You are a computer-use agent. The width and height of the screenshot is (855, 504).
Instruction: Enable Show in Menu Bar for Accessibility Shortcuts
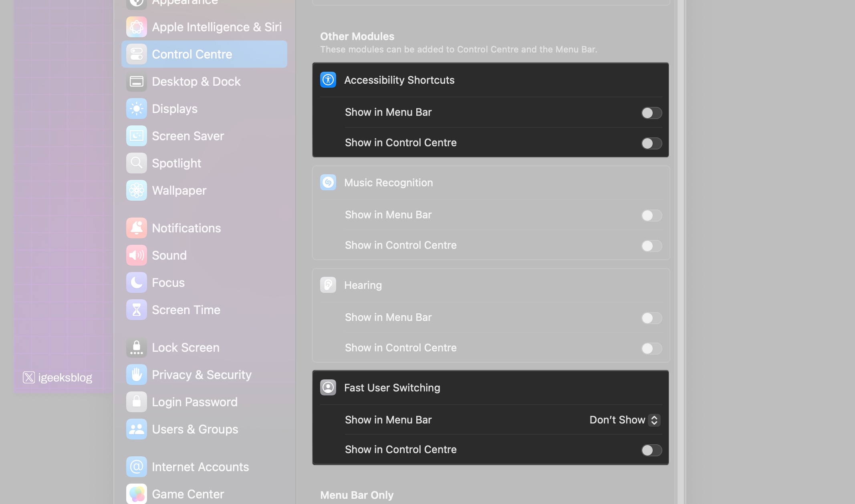tap(651, 113)
